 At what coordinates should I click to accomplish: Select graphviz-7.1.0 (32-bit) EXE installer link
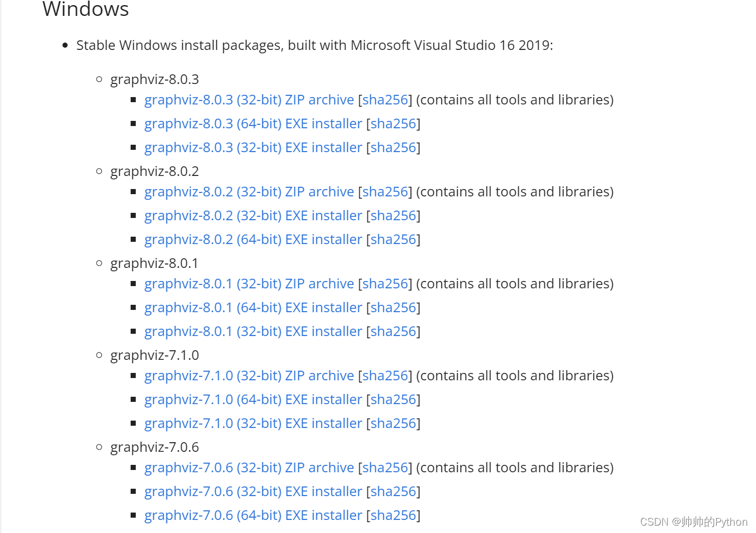tap(253, 423)
